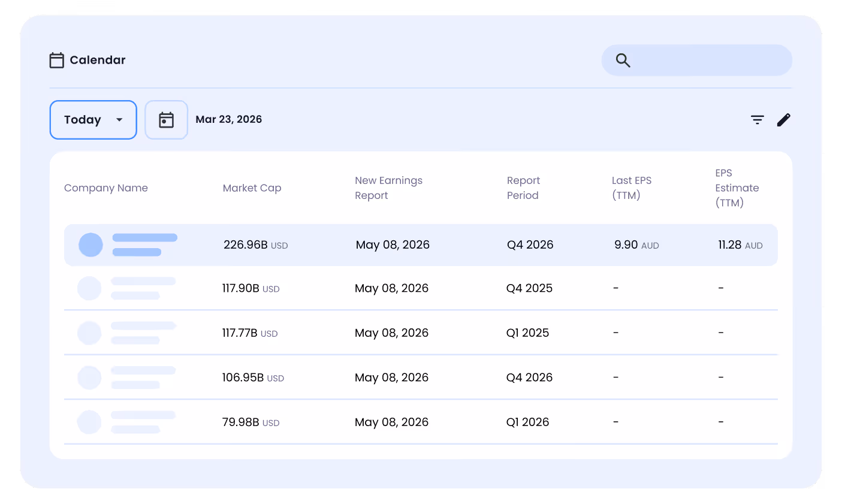The height and width of the screenshot is (504, 842).
Task: Click the pencil edit icon
Action: tap(783, 120)
